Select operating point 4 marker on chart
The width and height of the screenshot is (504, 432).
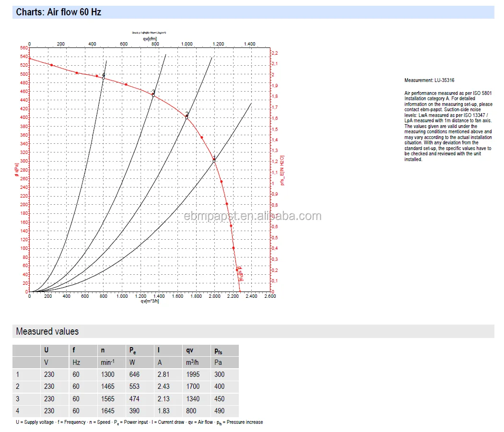[103, 78]
